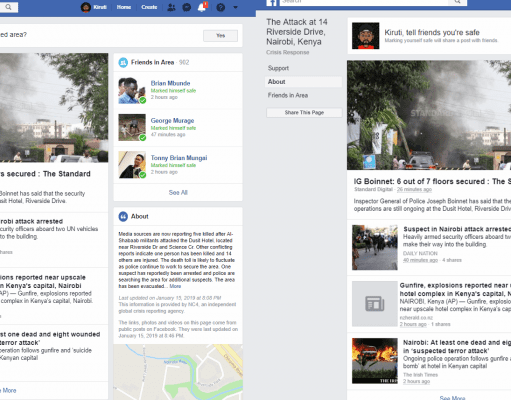
Task: Open George Murage's profile link
Action: point(172,120)
